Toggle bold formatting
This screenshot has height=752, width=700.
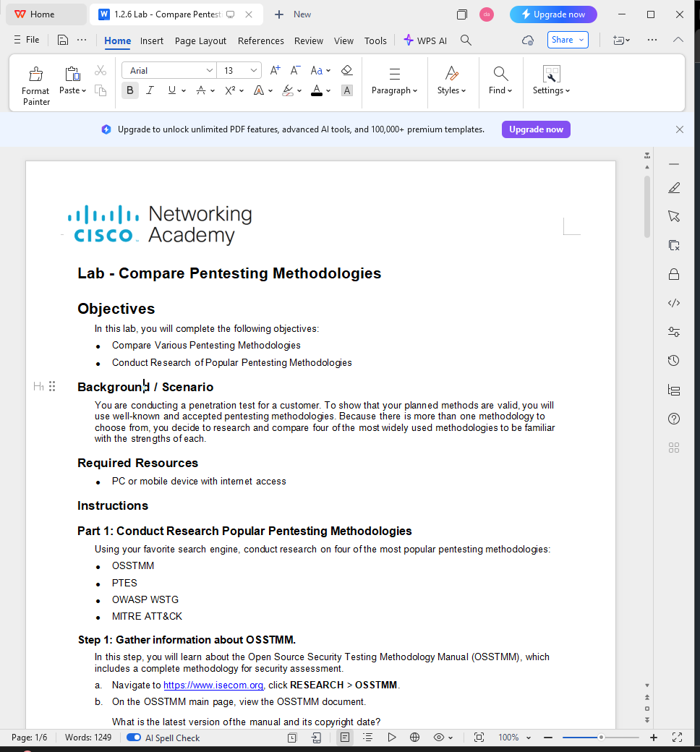[130, 90]
